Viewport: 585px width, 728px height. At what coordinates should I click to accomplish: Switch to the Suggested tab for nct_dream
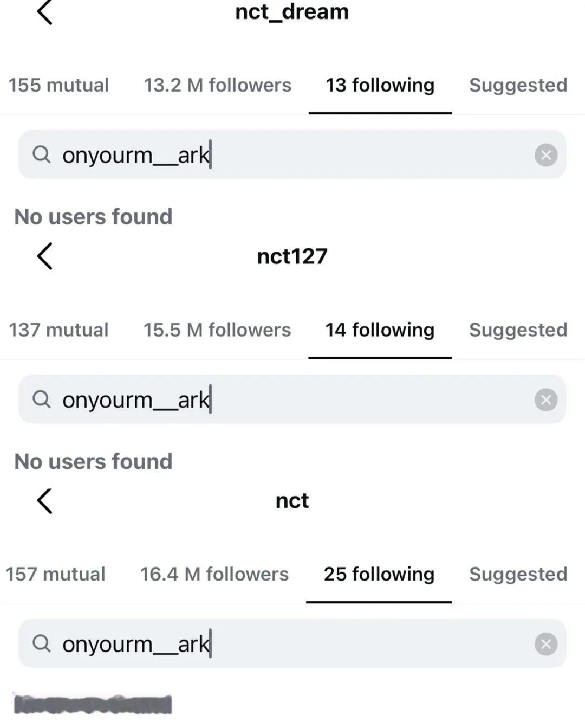coord(518,85)
